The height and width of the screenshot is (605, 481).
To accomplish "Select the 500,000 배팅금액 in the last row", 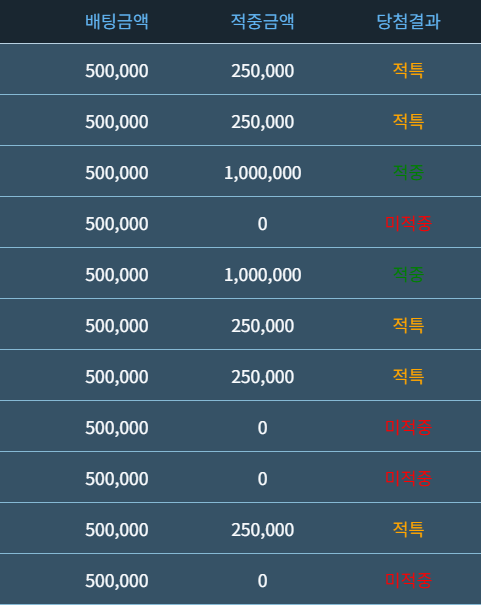I will 116,581.
